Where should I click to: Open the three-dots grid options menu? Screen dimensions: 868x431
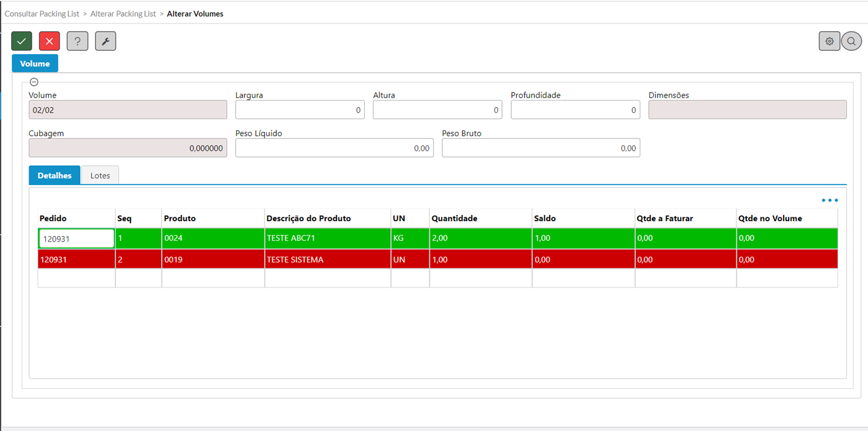point(830,201)
